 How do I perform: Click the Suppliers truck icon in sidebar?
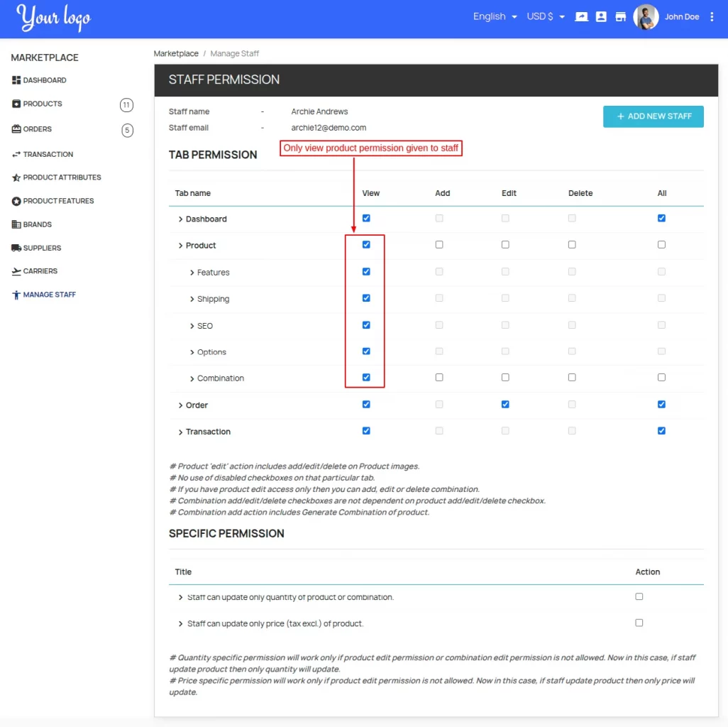16,248
